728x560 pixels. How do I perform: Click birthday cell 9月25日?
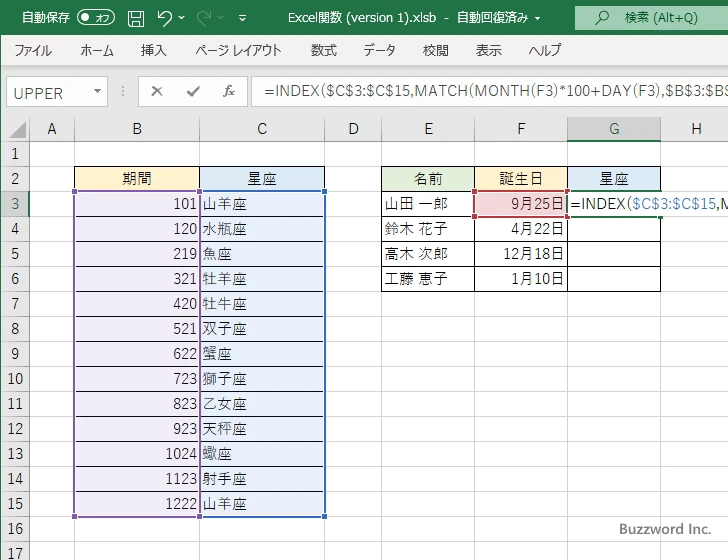point(521,204)
